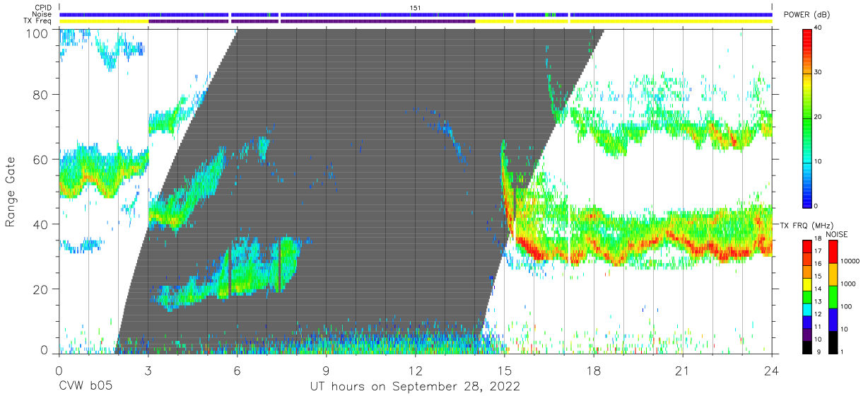Viewport: 868px width, 401px height.
Task: Click x-axis tick label '21'
Action: (682, 371)
